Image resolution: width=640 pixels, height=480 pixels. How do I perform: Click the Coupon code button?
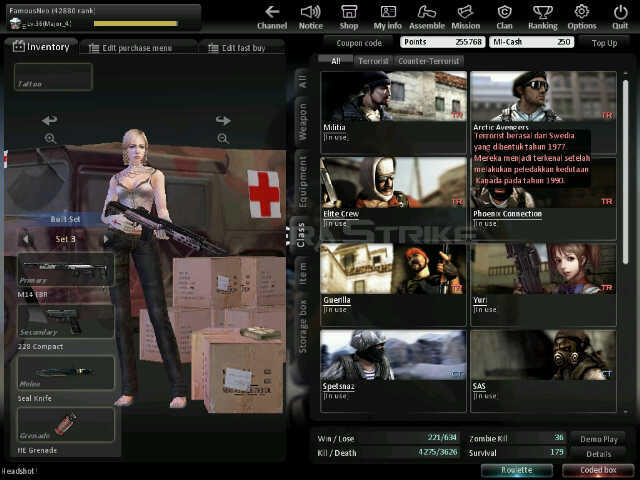(x=359, y=43)
